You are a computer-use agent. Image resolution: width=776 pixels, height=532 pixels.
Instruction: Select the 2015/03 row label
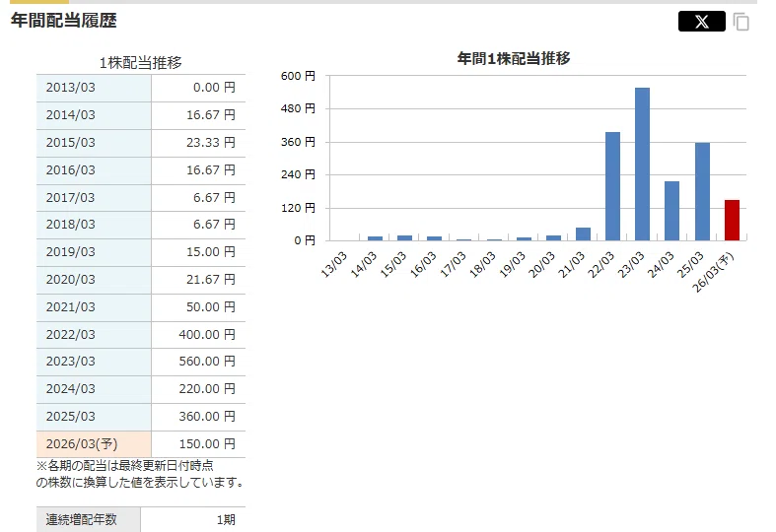[x=94, y=143]
